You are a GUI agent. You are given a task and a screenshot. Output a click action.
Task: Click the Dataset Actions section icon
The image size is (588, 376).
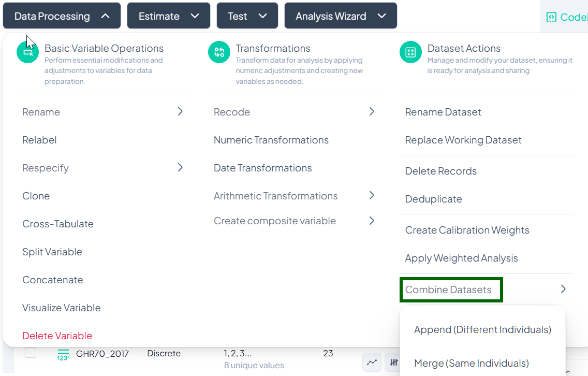[x=411, y=52]
